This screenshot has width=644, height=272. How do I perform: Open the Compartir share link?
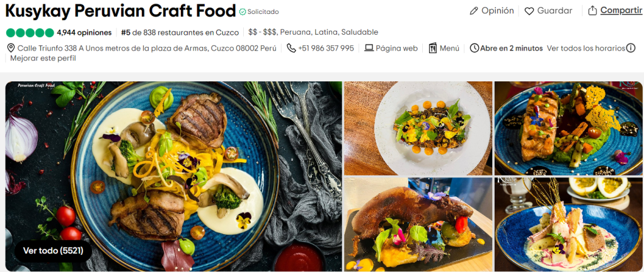621,11
